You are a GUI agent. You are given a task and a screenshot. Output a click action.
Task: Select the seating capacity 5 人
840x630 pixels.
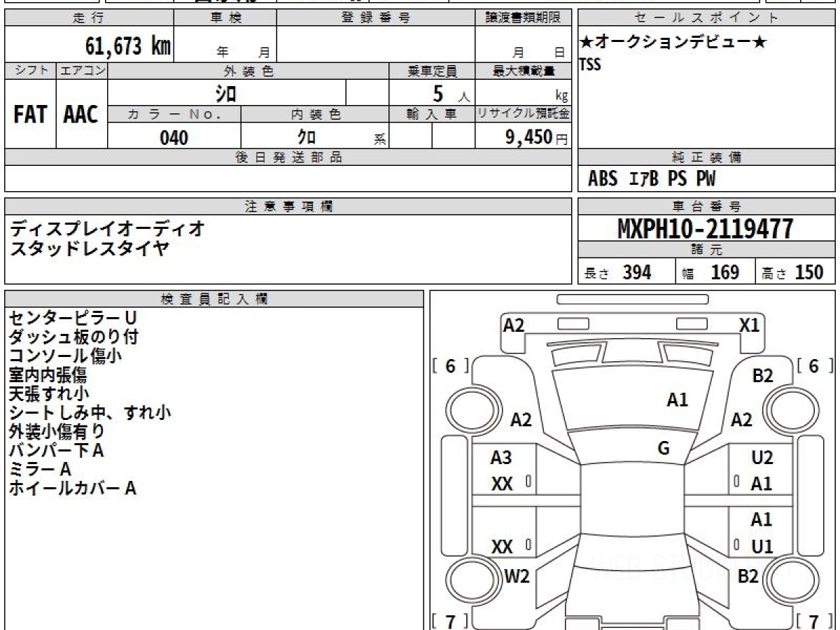tap(451, 93)
